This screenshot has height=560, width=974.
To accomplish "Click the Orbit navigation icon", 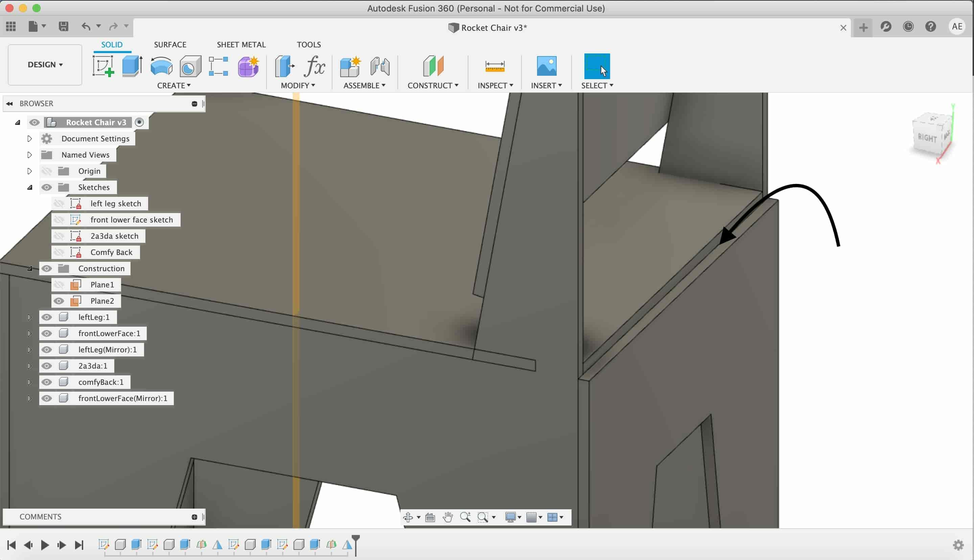I will 408,517.
